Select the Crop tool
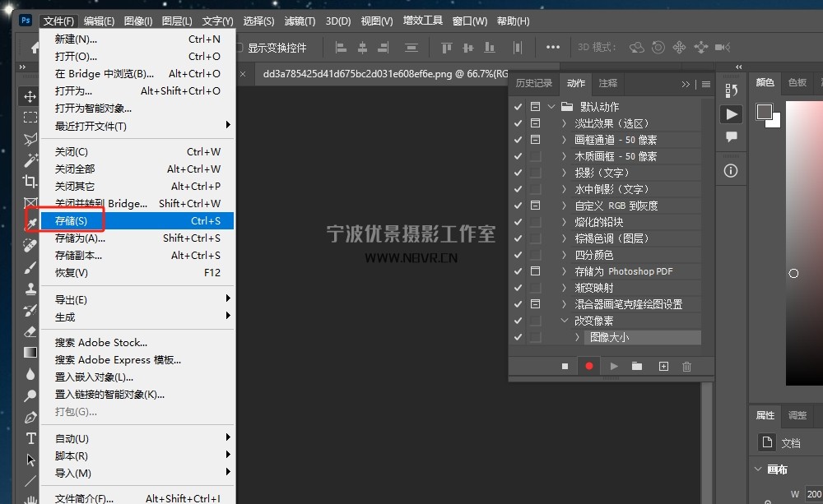 [x=30, y=181]
